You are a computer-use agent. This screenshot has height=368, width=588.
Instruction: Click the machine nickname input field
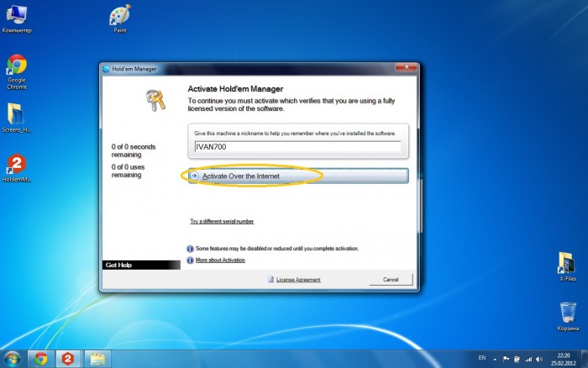point(297,147)
